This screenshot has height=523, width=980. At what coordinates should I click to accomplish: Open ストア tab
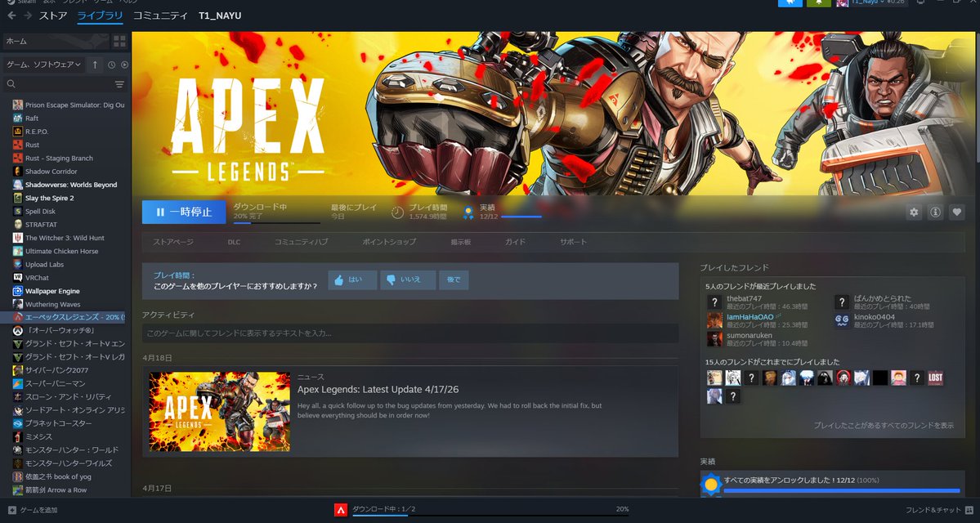(x=53, y=16)
